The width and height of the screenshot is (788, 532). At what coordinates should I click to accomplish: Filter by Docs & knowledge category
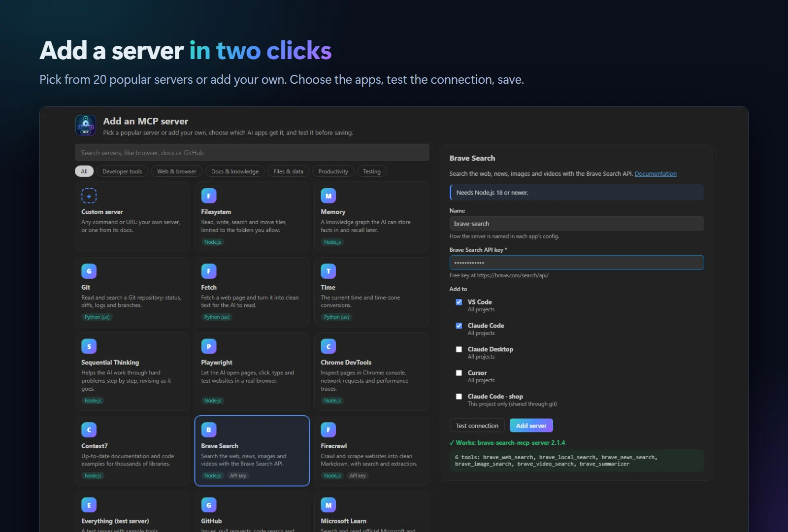(x=235, y=171)
